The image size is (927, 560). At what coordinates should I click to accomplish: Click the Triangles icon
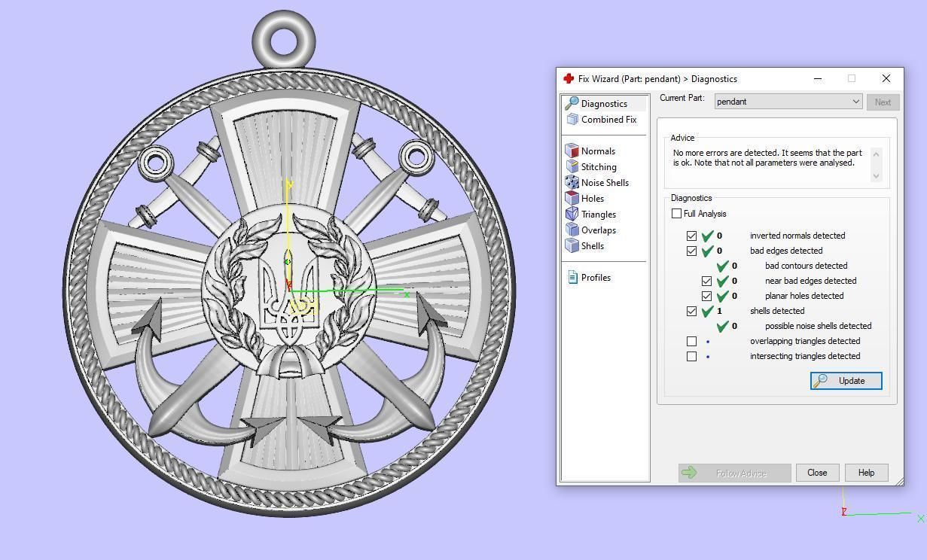click(572, 214)
